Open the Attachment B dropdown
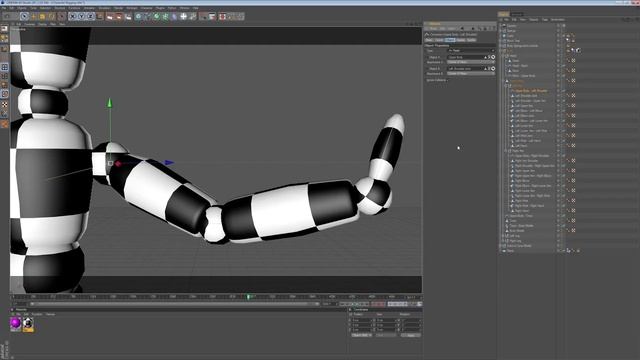This screenshot has height=360, width=640. tap(471, 73)
